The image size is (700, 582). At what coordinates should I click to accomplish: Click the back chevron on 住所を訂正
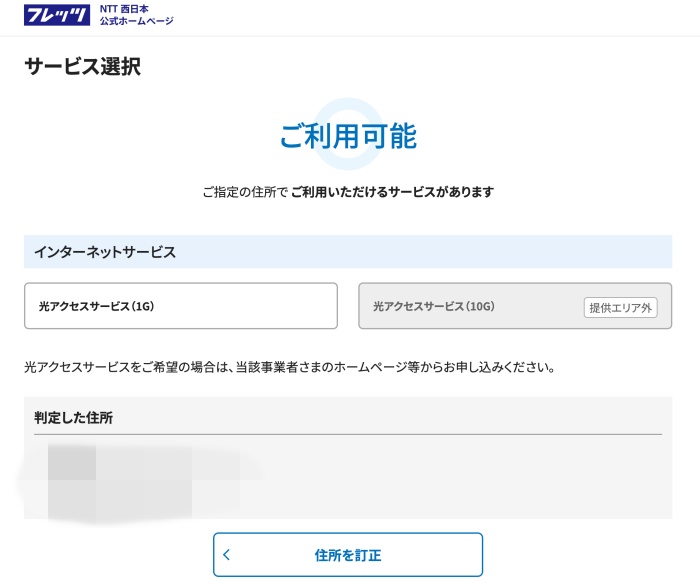(226, 555)
